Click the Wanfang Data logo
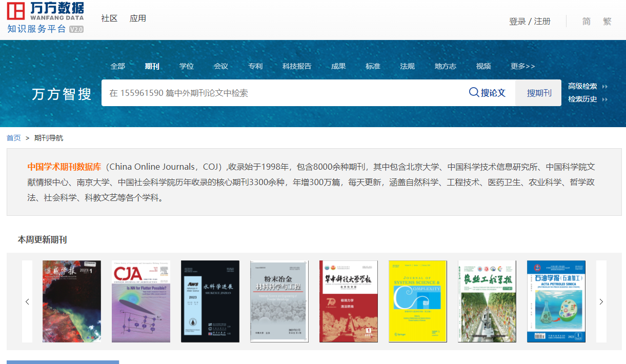626x364 pixels. (x=46, y=11)
